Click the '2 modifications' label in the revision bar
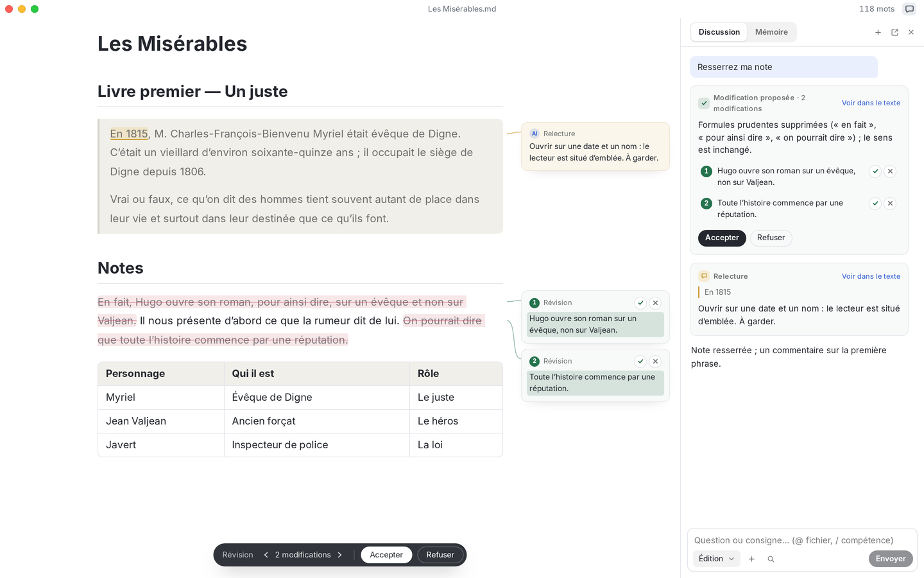 (x=303, y=555)
